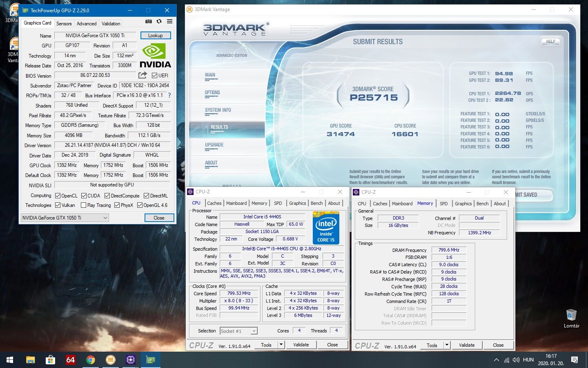This screenshot has width=588, height=368.
Task: Take a GPU-Z screenshot with the camera icon
Action: (149, 21)
